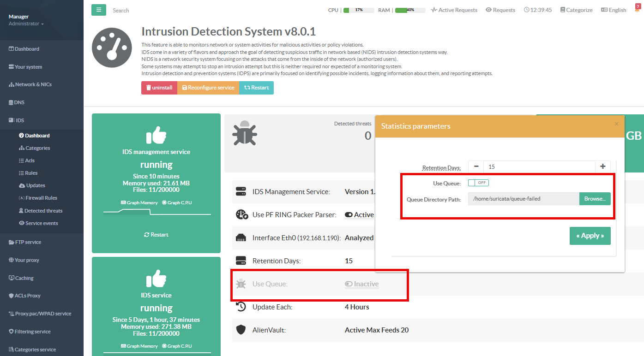Click the Reconfigure service button
The image size is (644, 356).
point(208,88)
